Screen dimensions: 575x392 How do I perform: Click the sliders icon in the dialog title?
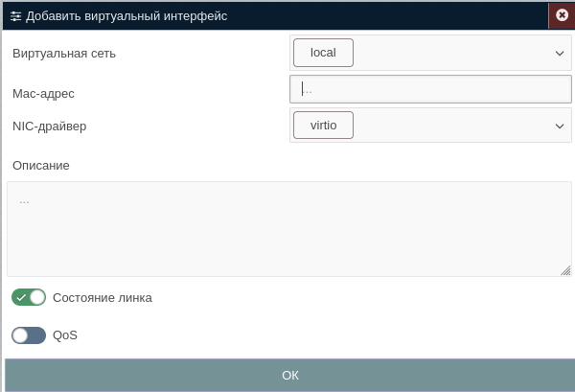point(15,16)
